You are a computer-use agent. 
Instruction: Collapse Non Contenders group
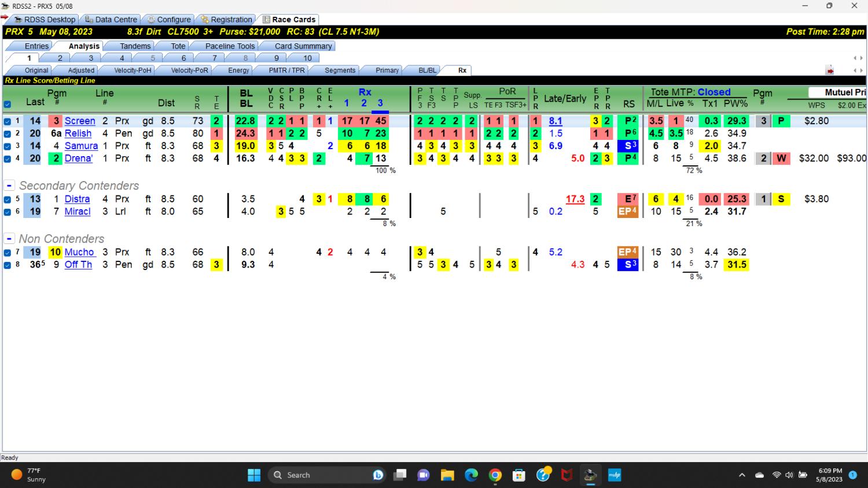[9, 239]
